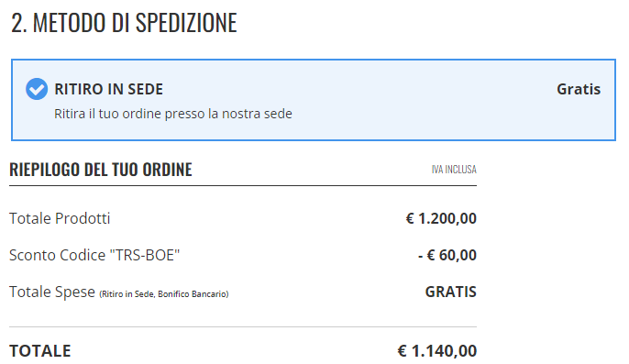
Task: Click the 'IVA INCLUSA' label
Action: pos(454,170)
